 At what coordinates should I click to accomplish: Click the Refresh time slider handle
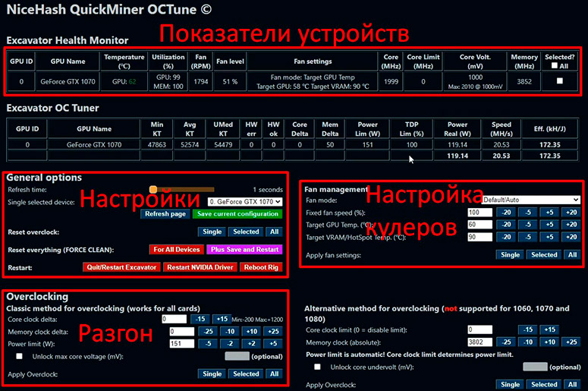(x=153, y=189)
